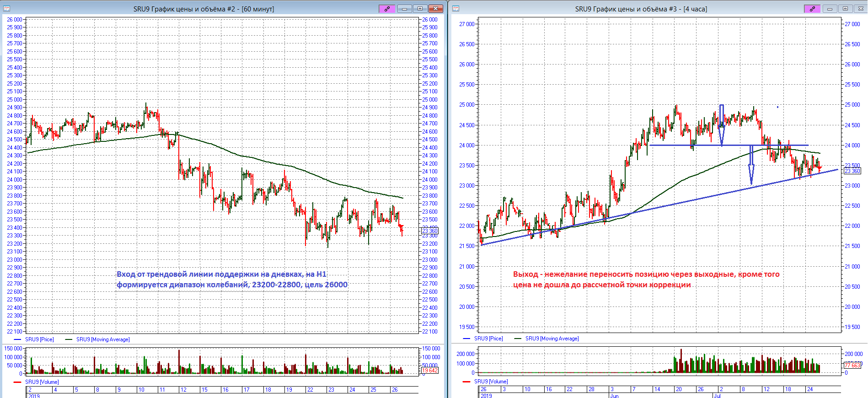This screenshot has height=398, width=868.
Task: Select SRU9 [Moving Average] legend in the 4-hour chart
Action: point(552,339)
